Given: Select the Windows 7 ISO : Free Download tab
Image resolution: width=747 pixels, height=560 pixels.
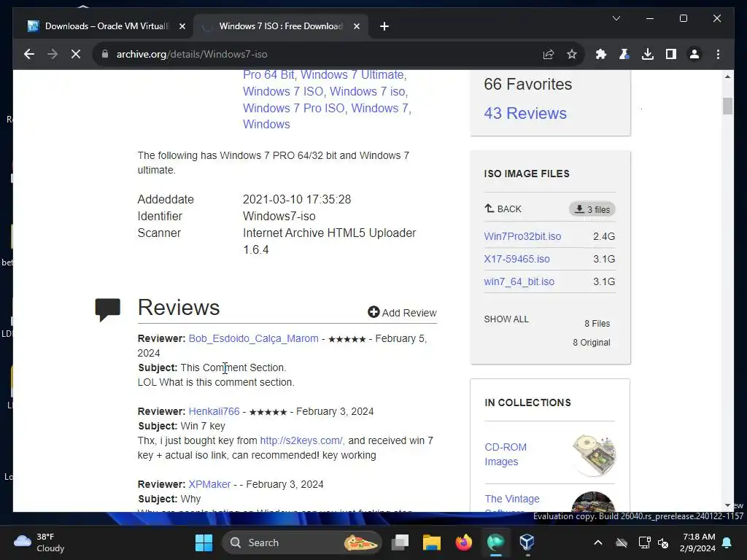Looking at the screenshot, I should click(281, 26).
